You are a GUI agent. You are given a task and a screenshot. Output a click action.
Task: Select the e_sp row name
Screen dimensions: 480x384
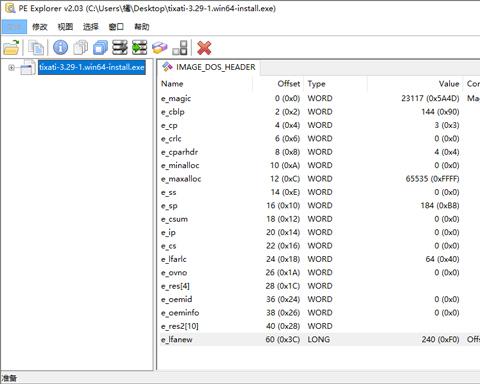(x=169, y=206)
